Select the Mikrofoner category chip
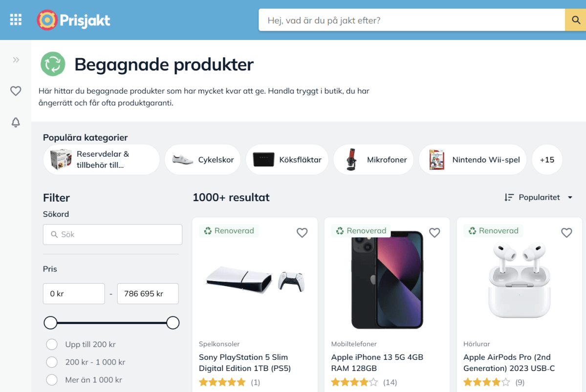586x392 pixels. tap(373, 160)
